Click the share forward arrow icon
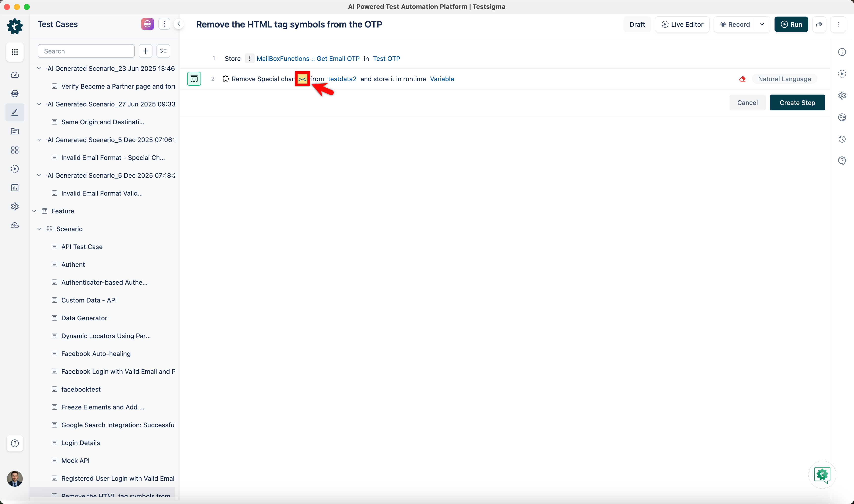This screenshot has height=504, width=854. (x=819, y=25)
